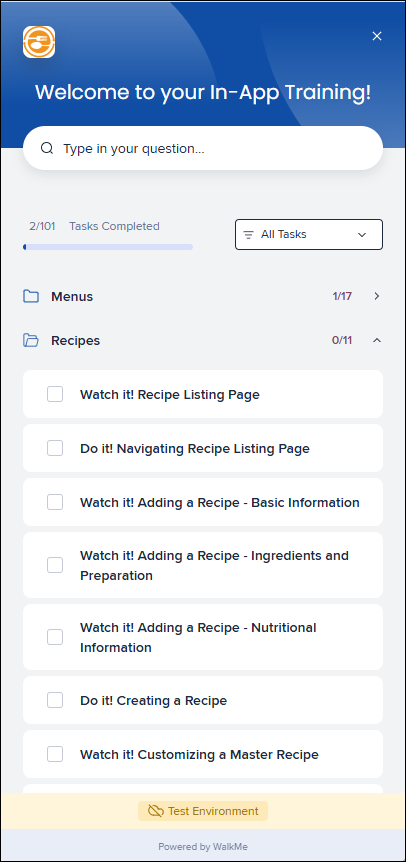Click the filter icon in All Tasks
406x862 pixels.
248,235
